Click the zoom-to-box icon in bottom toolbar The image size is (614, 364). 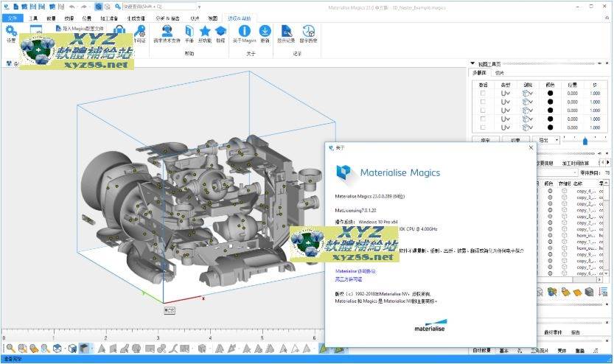23,348
